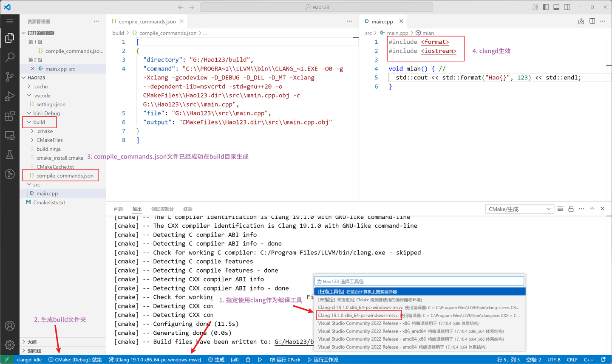Open the Source Control view
The width and height of the screenshot is (612, 364).
pyautogui.click(x=10, y=76)
